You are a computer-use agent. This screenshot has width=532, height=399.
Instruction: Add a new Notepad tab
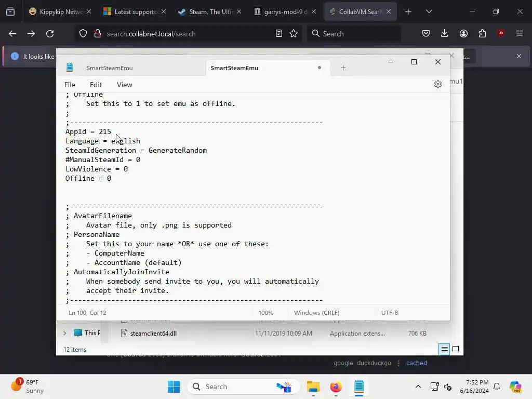click(x=343, y=68)
